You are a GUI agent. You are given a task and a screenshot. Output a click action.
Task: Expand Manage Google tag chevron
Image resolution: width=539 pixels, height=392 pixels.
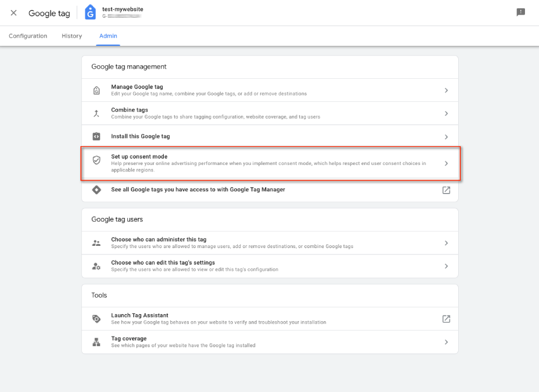tap(446, 91)
